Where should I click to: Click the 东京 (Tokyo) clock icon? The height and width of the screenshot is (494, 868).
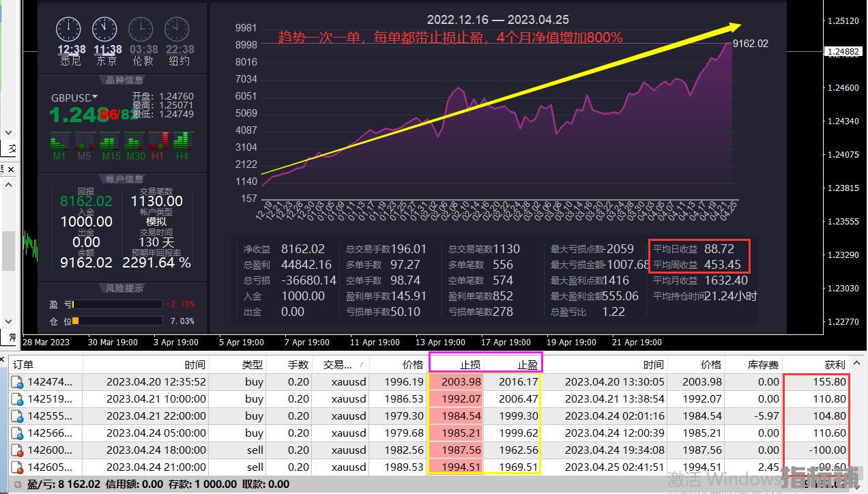(104, 30)
